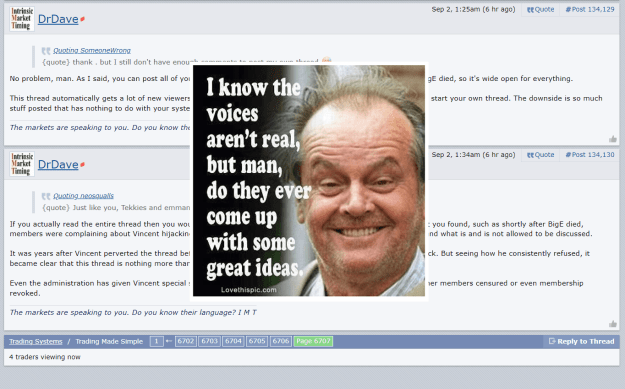The height and width of the screenshot is (389, 625).
Task: Go to page 6706
Action: pyautogui.click(x=281, y=342)
